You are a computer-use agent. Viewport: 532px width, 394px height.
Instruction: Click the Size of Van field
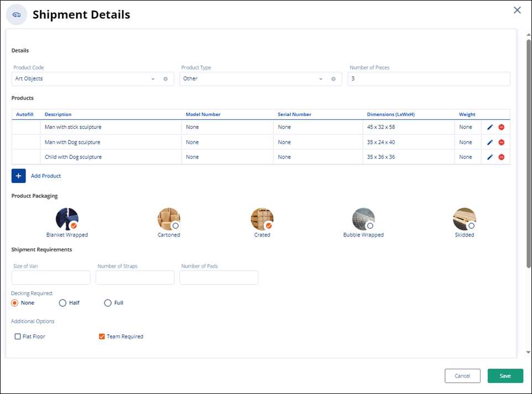tap(51, 277)
